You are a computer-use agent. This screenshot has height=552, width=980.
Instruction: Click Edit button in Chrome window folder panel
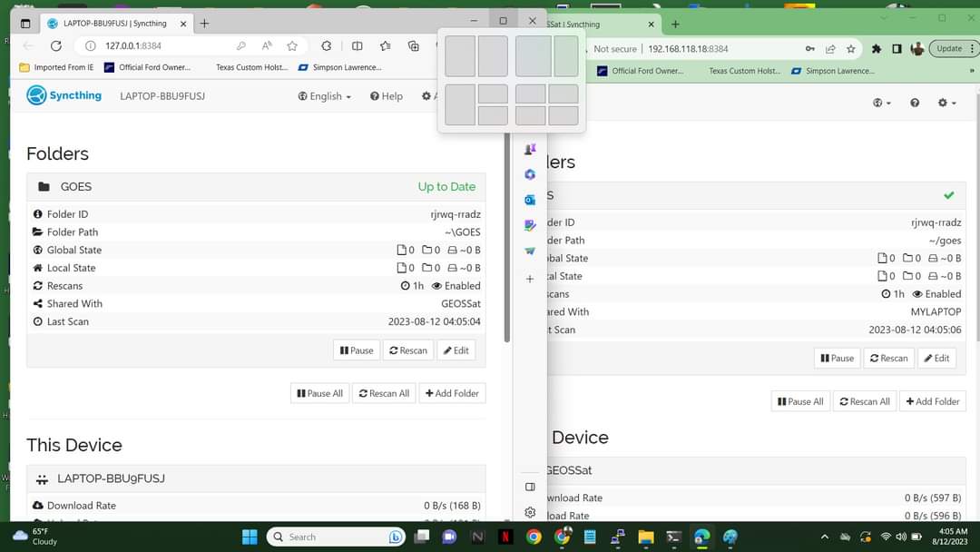tap(936, 359)
